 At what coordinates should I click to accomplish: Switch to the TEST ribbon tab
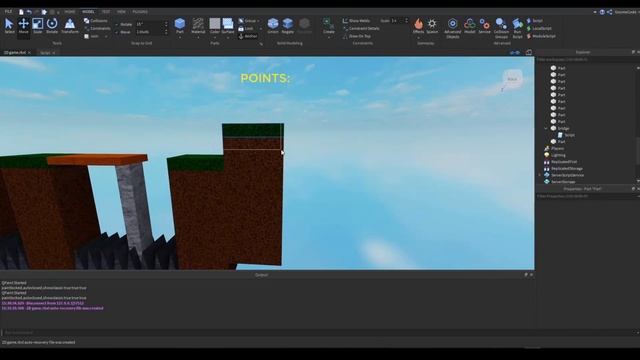[x=106, y=12]
